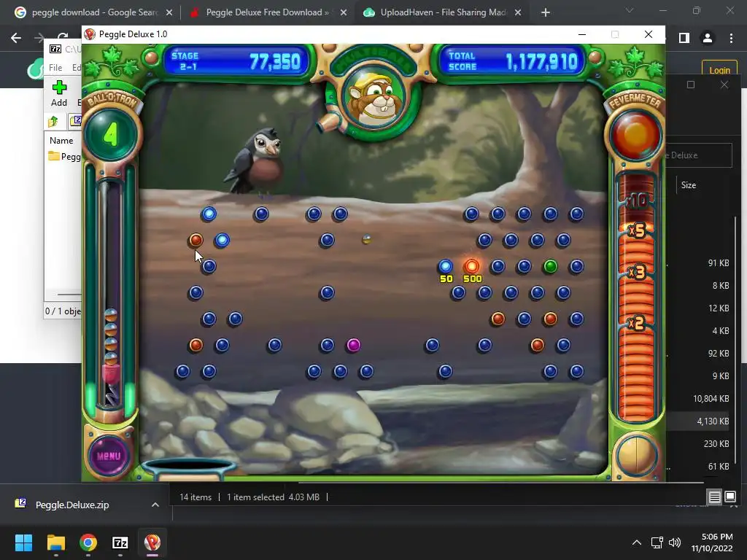This screenshot has height=560, width=747.
Task: Click the green power-up peg
Action: point(550,266)
